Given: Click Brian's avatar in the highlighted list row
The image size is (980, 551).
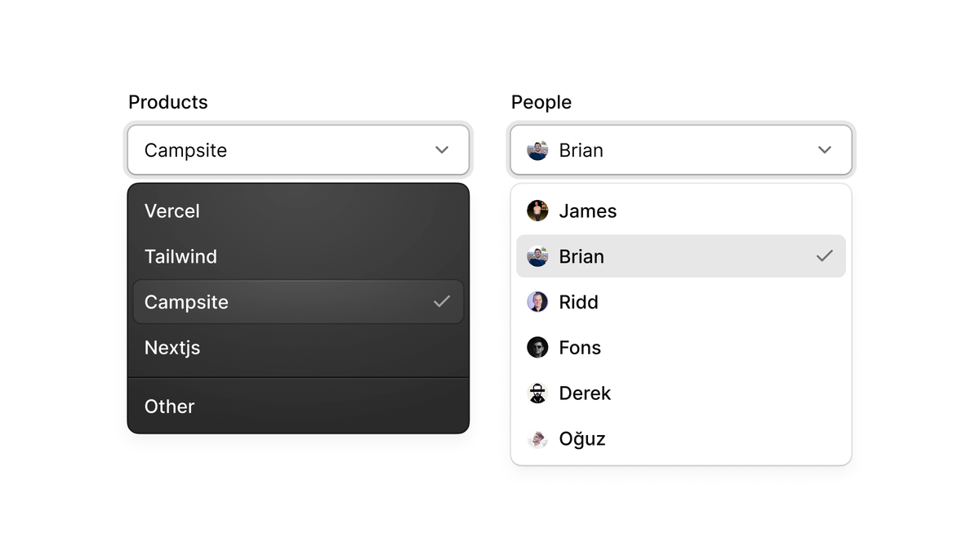Looking at the screenshot, I should pyautogui.click(x=537, y=256).
